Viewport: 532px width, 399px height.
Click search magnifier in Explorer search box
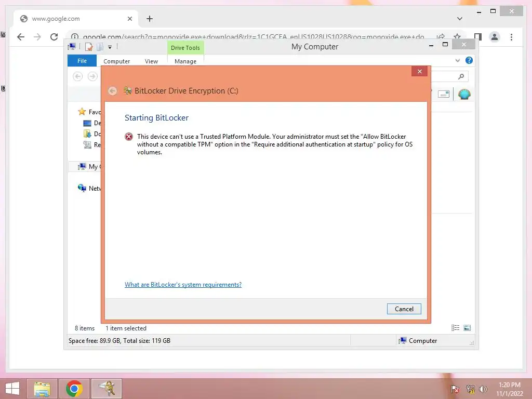[461, 77]
